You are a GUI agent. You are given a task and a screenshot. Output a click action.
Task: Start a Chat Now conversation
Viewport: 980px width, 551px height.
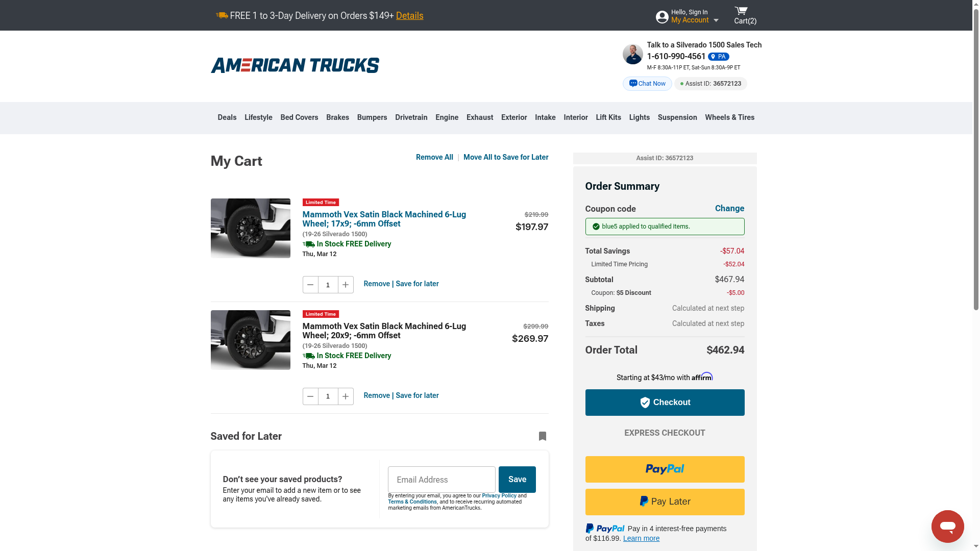point(647,84)
